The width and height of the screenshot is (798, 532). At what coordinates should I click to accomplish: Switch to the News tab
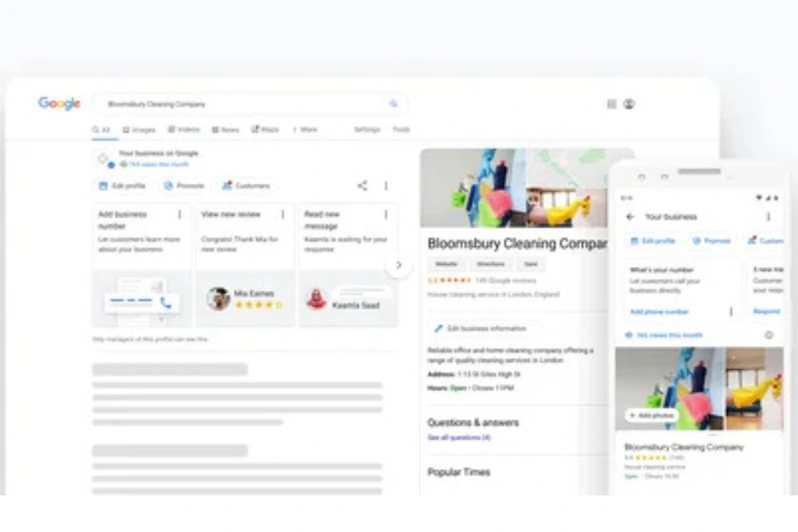225,130
